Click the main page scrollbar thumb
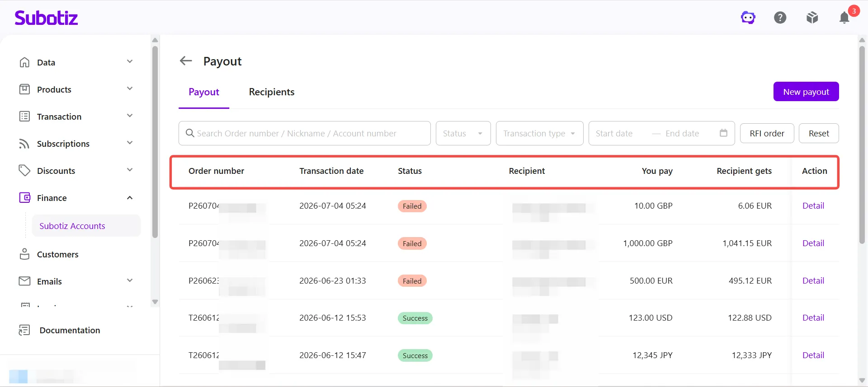Viewport: 868px width, 387px height. (x=862, y=145)
